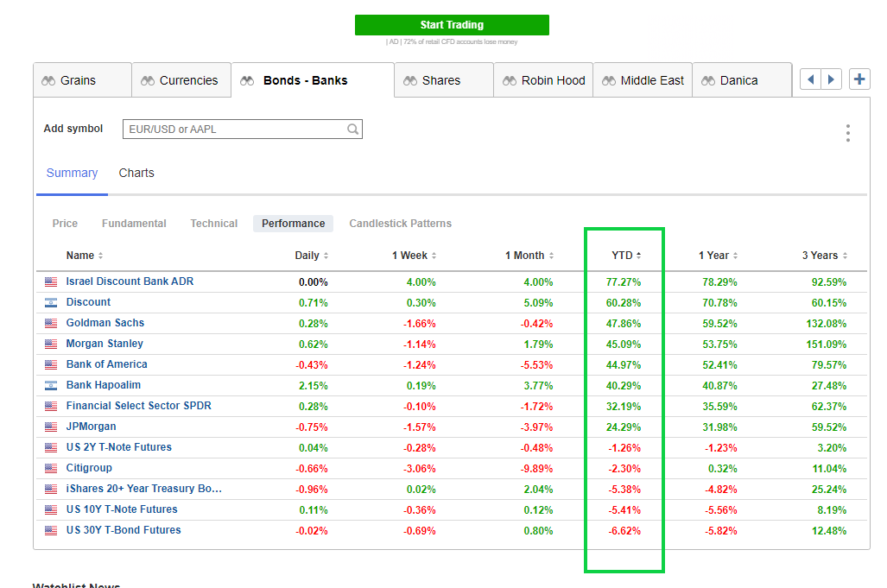Open iShares 20+ Year Treasury Bo... link
Screen dimensions: 887x588
tap(143, 489)
